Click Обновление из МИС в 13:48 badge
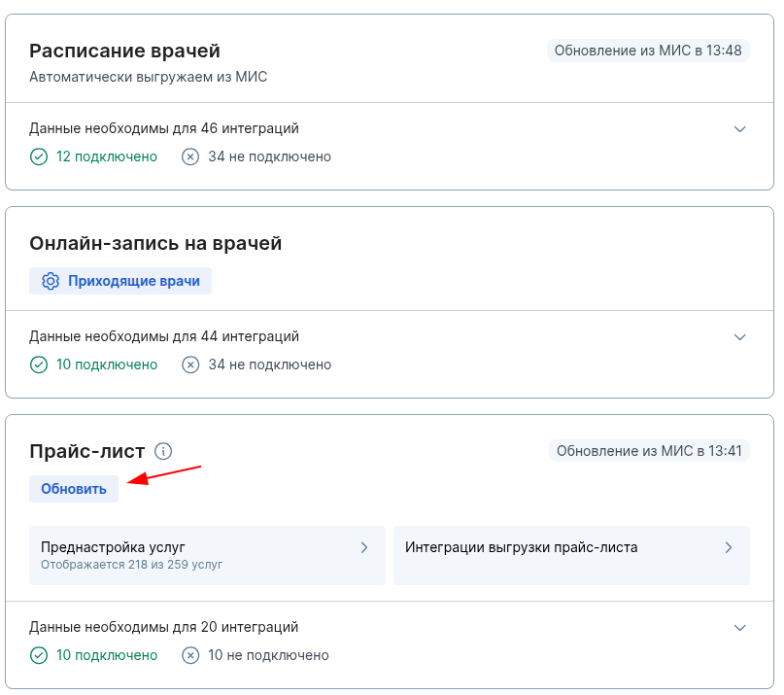This screenshot has width=784, height=695. click(x=648, y=51)
